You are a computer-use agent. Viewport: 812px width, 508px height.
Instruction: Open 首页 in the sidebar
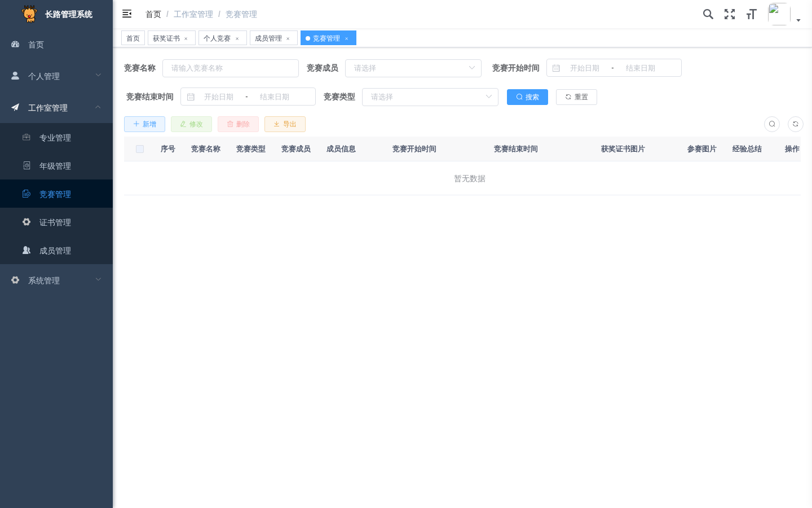coord(56,45)
